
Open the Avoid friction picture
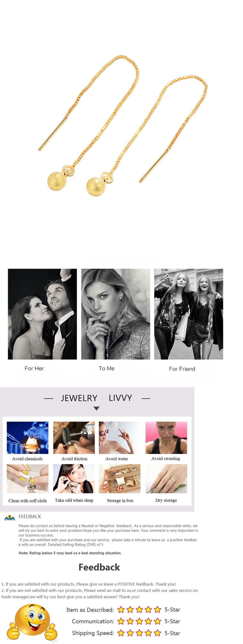coord(74,438)
